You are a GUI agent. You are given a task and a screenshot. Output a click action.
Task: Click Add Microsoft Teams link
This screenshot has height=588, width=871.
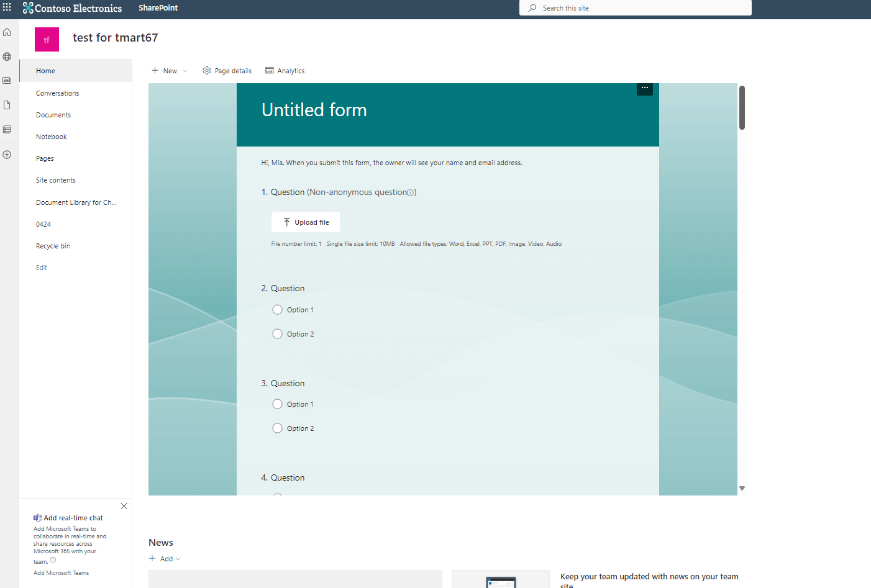(61, 573)
